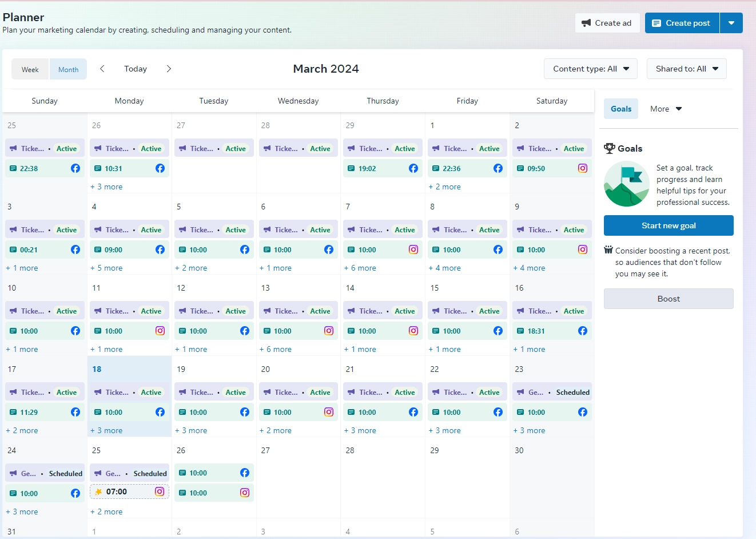Open Active ad on Tuesday February 27
This screenshot has height=539, width=756.
(214, 148)
